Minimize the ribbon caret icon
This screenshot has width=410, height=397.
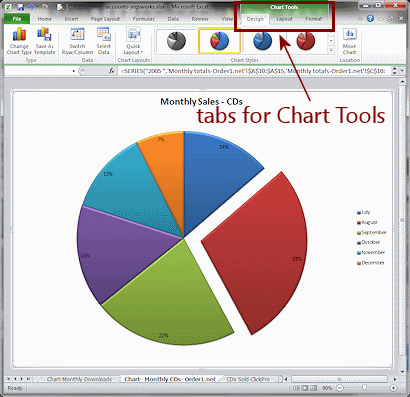pos(360,19)
